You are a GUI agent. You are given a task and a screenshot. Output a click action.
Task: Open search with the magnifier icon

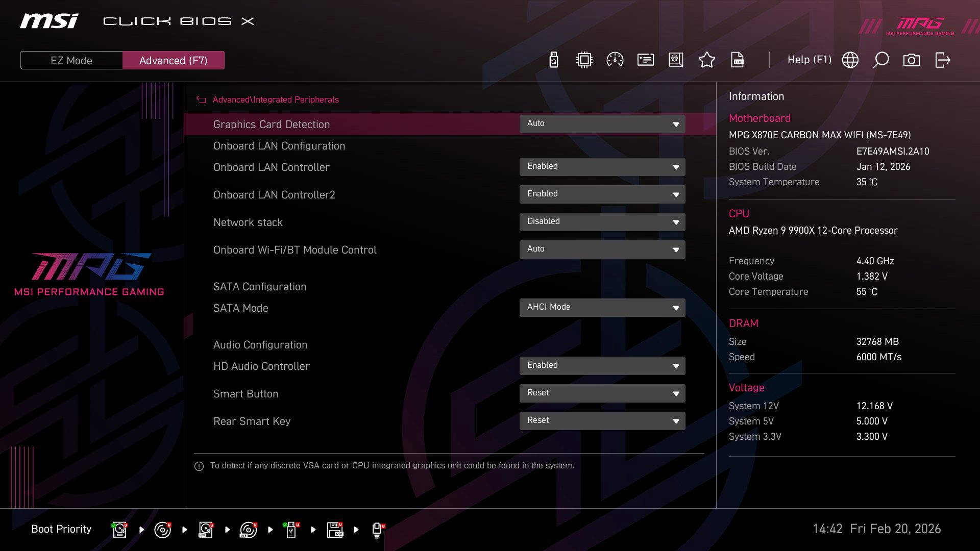coord(880,60)
